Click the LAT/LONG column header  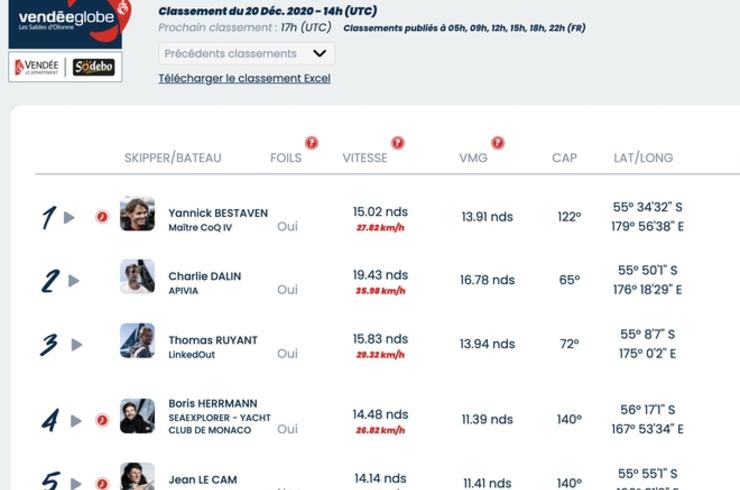coord(643,158)
